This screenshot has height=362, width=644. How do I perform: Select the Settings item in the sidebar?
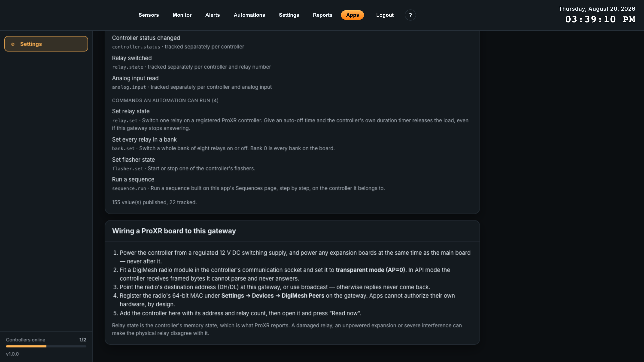[x=46, y=44]
